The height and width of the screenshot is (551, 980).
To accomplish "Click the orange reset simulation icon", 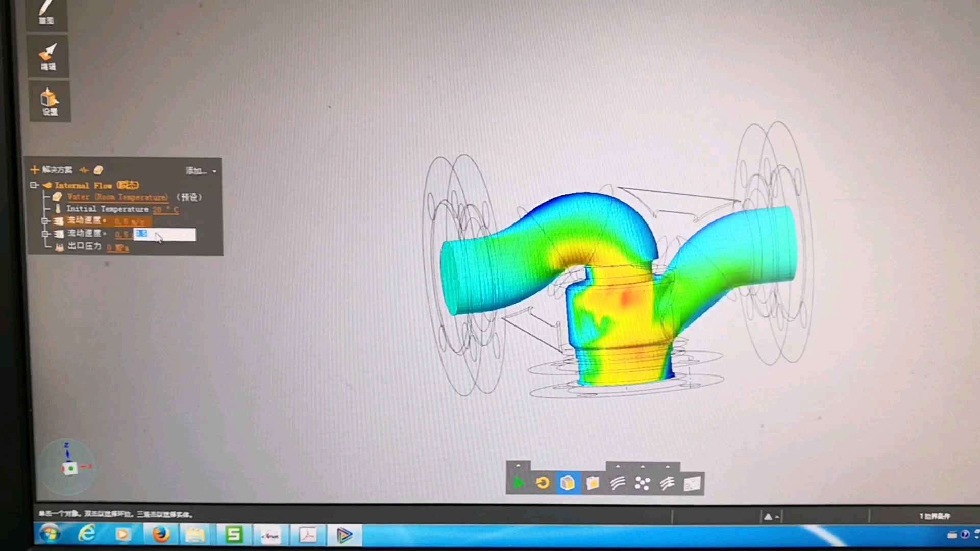I will 542,483.
